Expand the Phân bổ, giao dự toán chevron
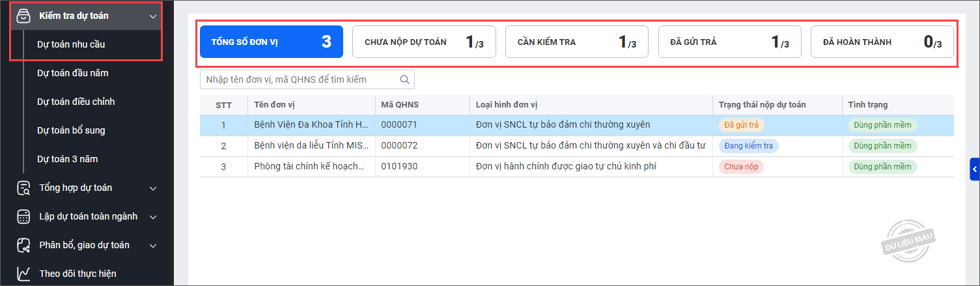 (153, 246)
